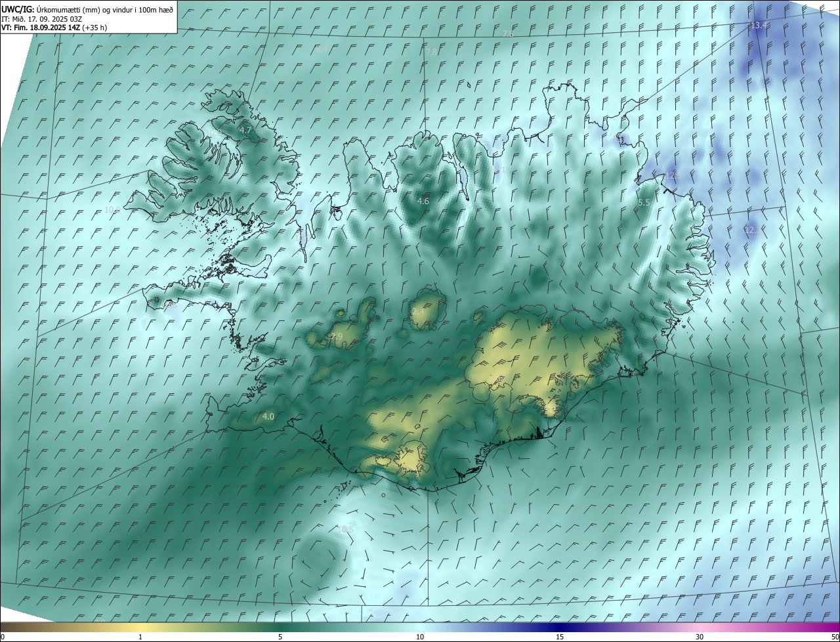Click the 4.0 value label
This screenshot has height=642, width=840.
pyautogui.click(x=268, y=416)
